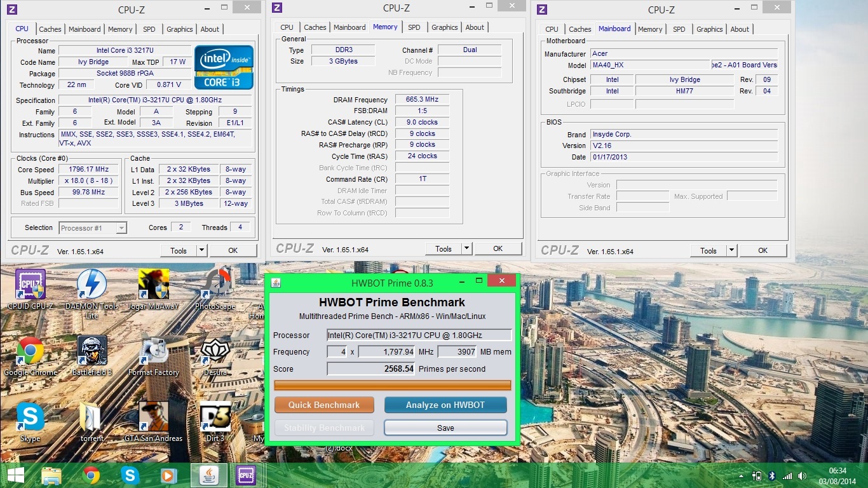
Task: Click BIOS Version V2.16 field
Action: pos(684,146)
